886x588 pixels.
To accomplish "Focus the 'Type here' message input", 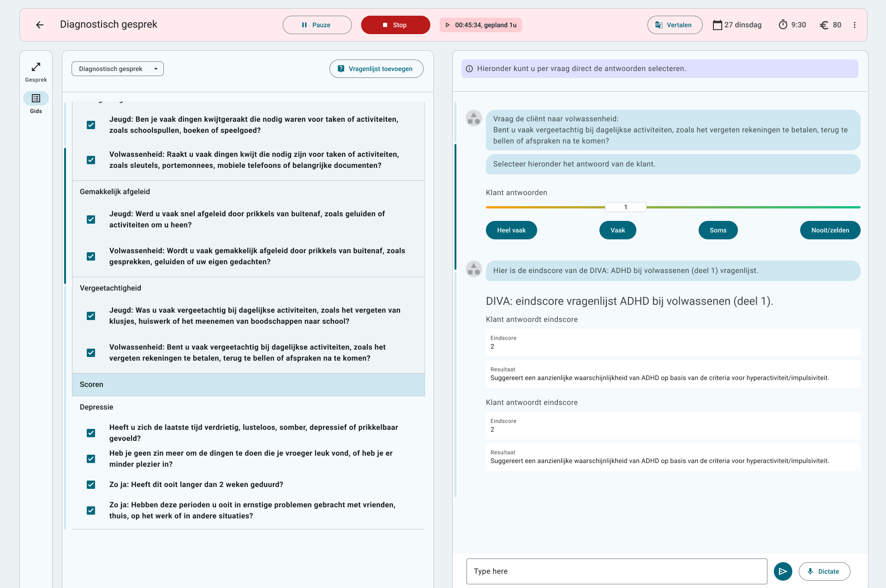I will point(617,571).
